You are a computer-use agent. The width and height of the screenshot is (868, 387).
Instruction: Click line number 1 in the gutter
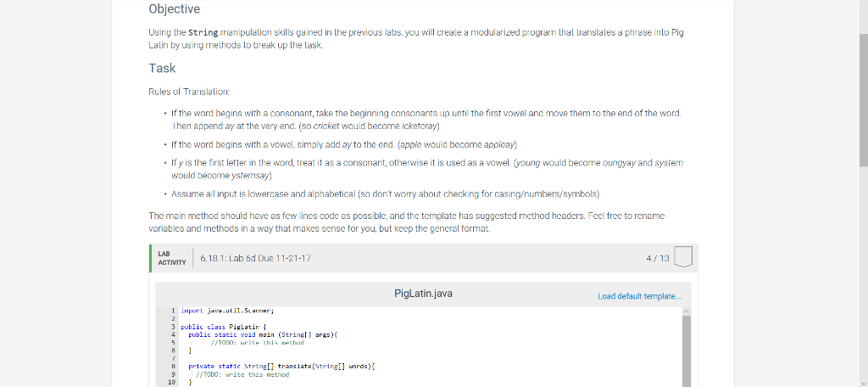pyautogui.click(x=171, y=312)
